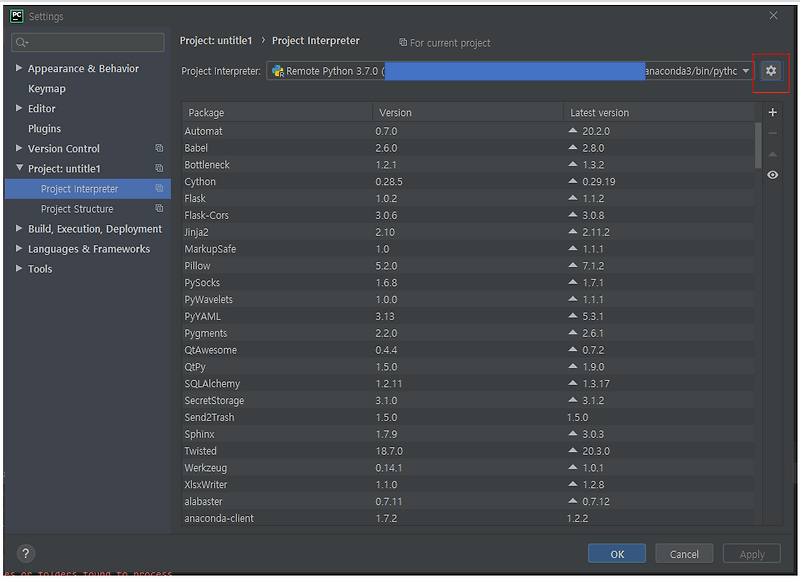Sort by Version column header
The height and width of the screenshot is (578, 800).
468,112
